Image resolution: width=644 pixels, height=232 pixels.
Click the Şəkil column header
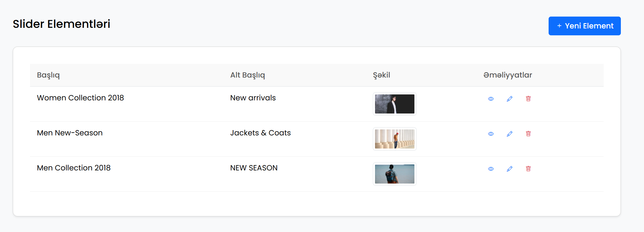[x=382, y=75]
